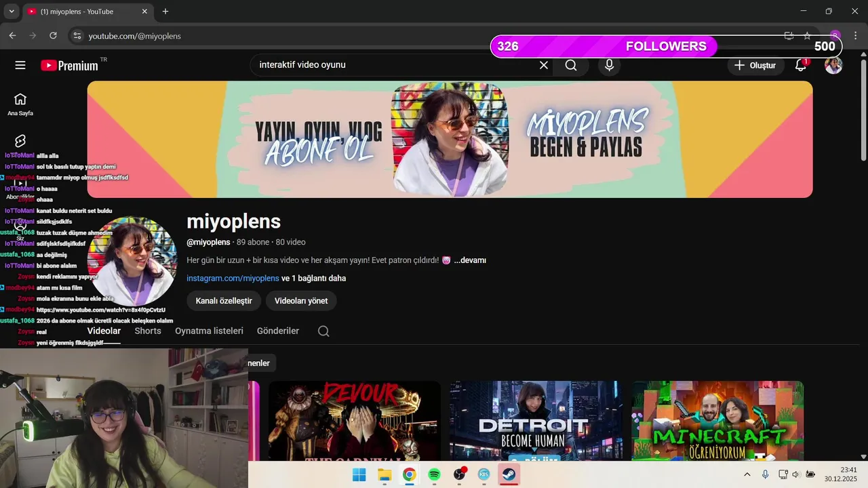This screenshot has width=868, height=488.
Task: Bookmark this page with the star
Action: 807,36
